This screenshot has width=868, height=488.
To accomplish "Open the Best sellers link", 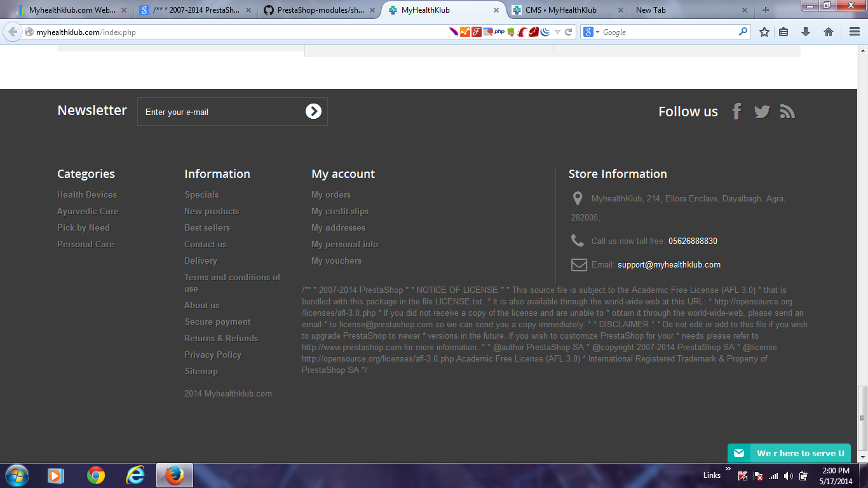I will tap(207, 227).
